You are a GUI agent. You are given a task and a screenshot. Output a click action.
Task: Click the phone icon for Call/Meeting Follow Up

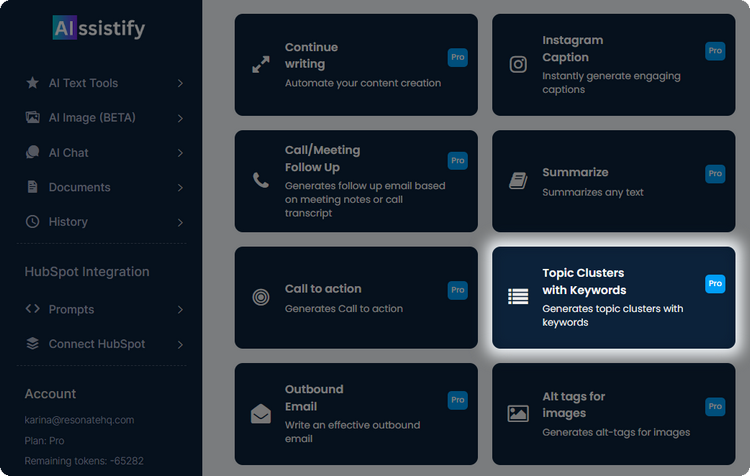pyautogui.click(x=261, y=181)
